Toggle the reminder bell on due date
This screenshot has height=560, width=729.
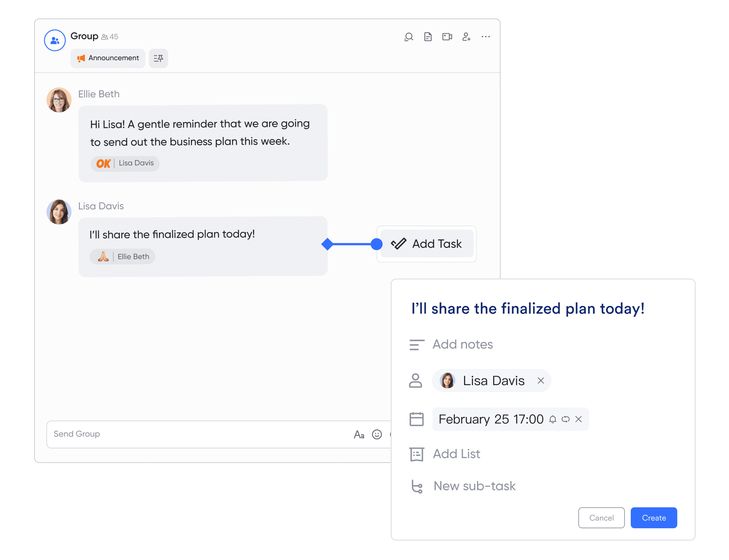pyautogui.click(x=552, y=419)
